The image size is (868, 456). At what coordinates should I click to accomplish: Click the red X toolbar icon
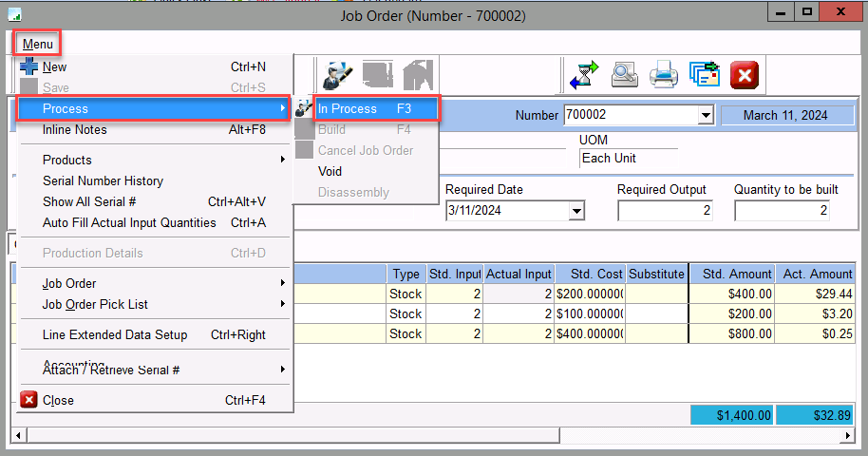point(744,75)
